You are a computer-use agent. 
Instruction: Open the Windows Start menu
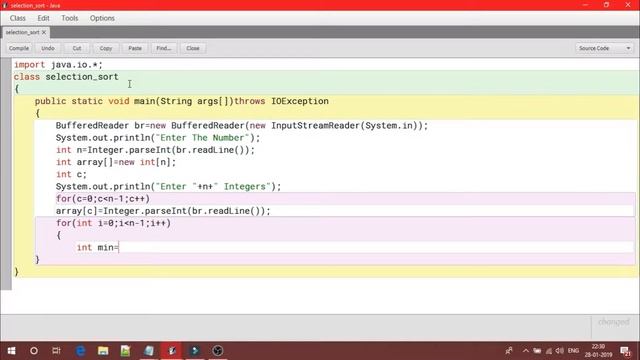click(x=11, y=351)
